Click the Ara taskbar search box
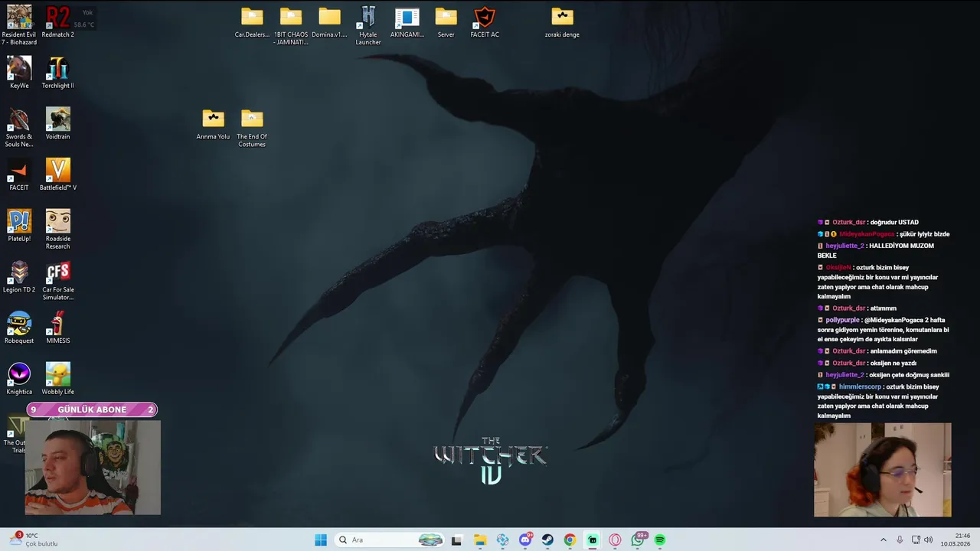 click(x=390, y=540)
